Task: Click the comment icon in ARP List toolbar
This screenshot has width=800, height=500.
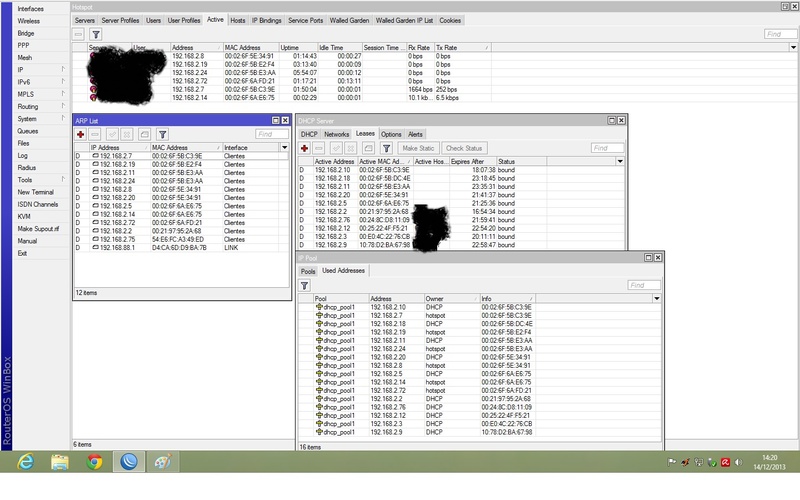Action: point(144,134)
